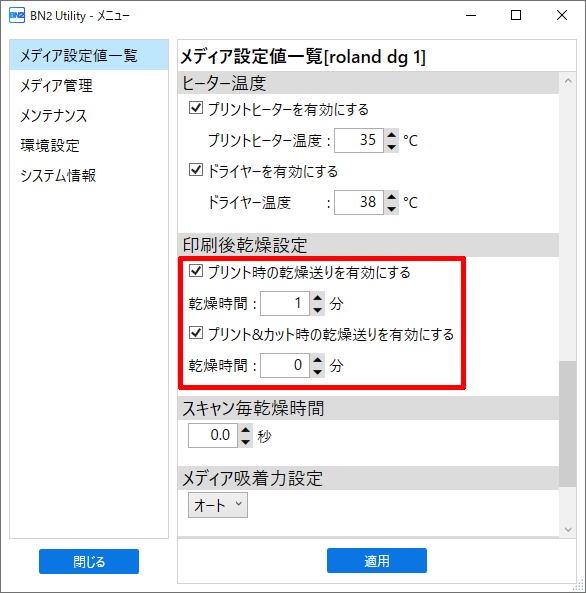Image resolution: width=586 pixels, height=593 pixels.
Task: Decrease dryer temperature with down arrow
Action: [x=391, y=208]
